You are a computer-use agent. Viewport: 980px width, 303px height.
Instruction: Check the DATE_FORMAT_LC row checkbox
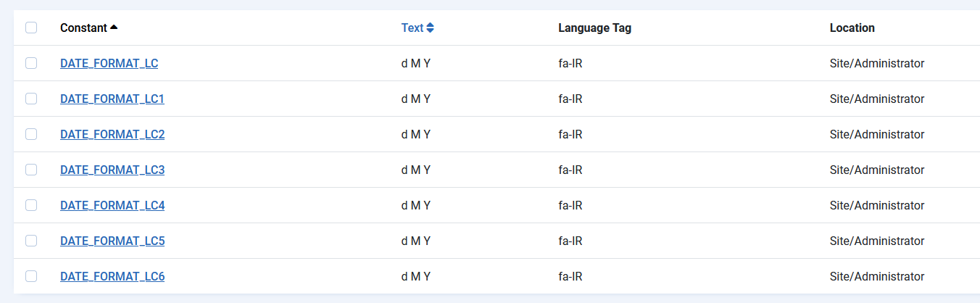[x=31, y=63]
